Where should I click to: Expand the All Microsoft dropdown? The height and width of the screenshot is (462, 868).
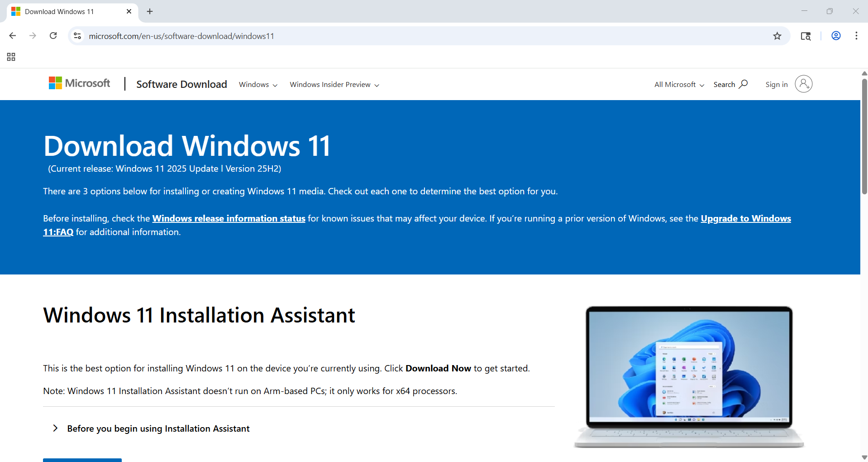pyautogui.click(x=679, y=85)
